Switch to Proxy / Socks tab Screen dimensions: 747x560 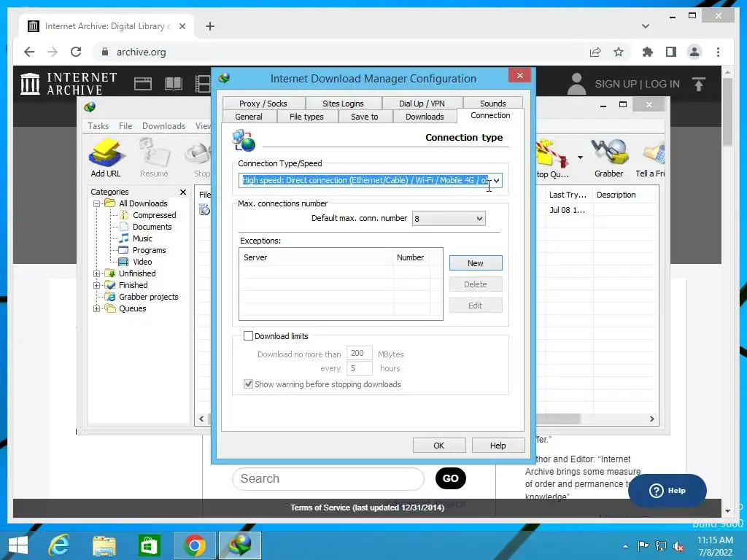point(263,104)
